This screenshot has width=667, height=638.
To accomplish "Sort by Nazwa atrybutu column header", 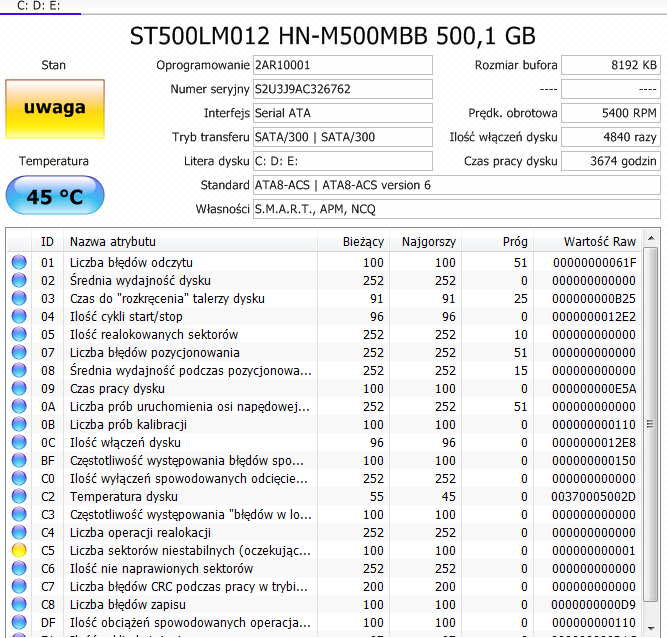I will (x=190, y=242).
